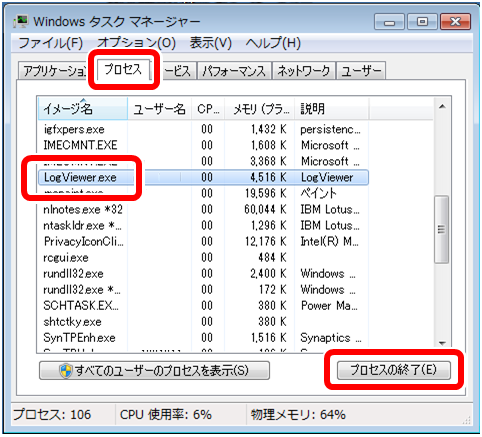Click the 19,596 K memory value
The height and width of the screenshot is (437, 482).
click(265, 193)
